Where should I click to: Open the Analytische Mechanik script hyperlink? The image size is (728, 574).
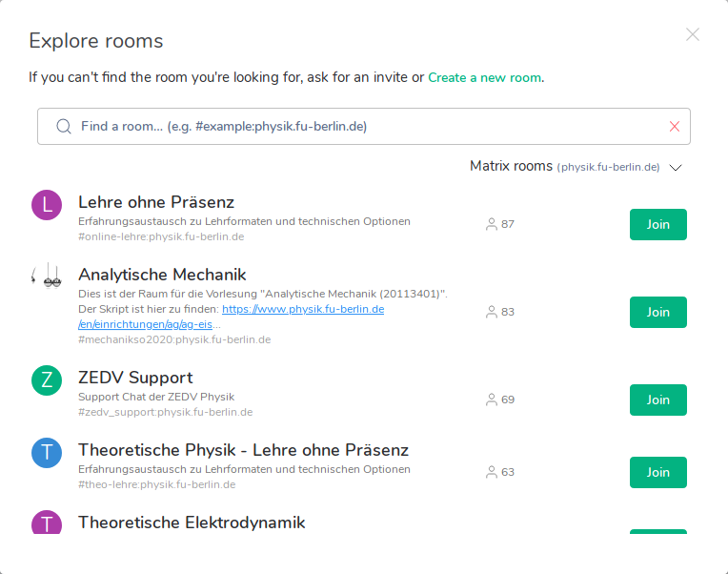coord(303,309)
